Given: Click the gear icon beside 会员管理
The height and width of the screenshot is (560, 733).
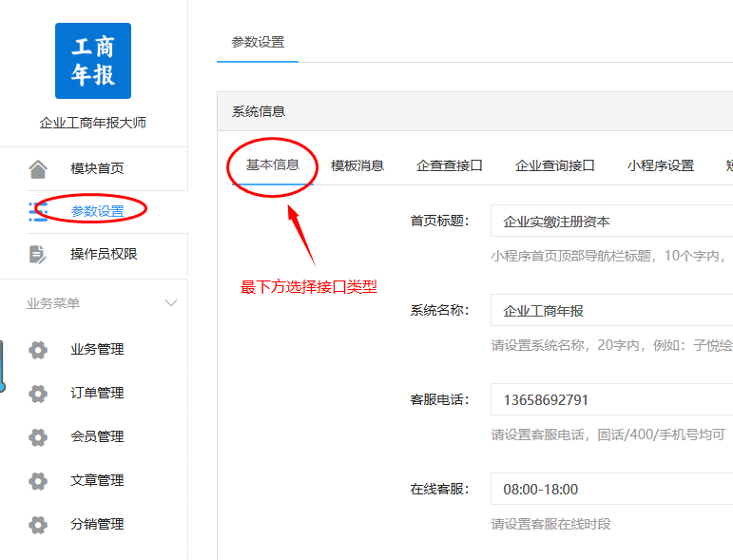Looking at the screenshot, I should point(38,437).
